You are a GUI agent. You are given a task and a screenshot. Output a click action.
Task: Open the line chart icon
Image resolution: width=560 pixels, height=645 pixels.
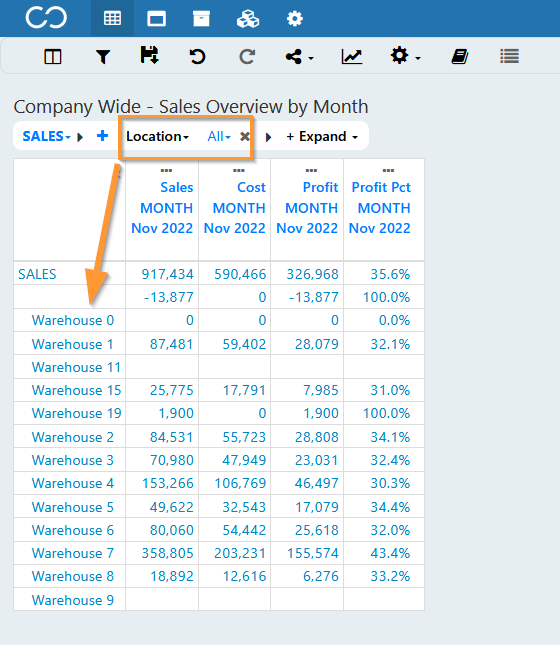pos(352,57)
